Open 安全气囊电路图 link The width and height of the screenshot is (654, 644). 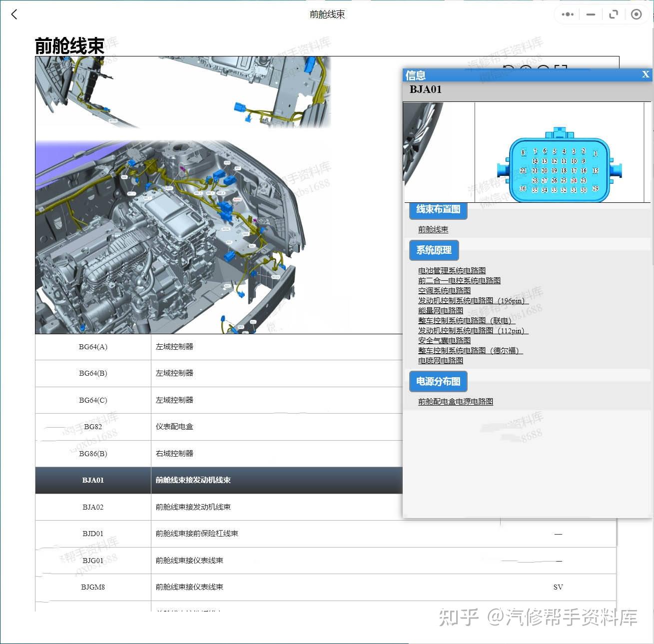444,340
